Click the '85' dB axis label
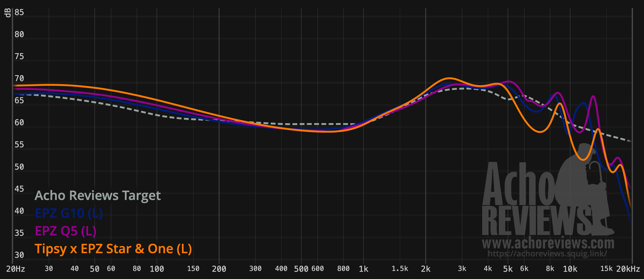Image resolution: width=644 pixels, height=279 pixels. pyautogui.click(x=19, y=12)
